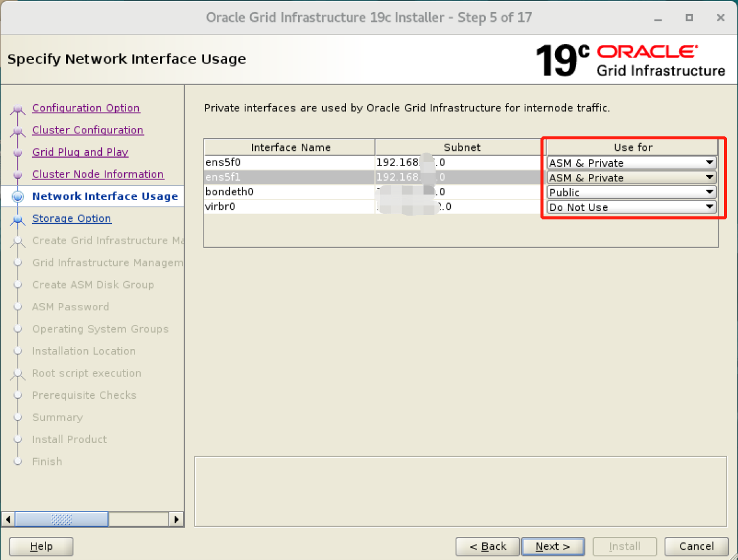Click the horizontal scrollbar thumb in the sidebar
Viewport: 738px width, 560px height.
coord(62,519)
